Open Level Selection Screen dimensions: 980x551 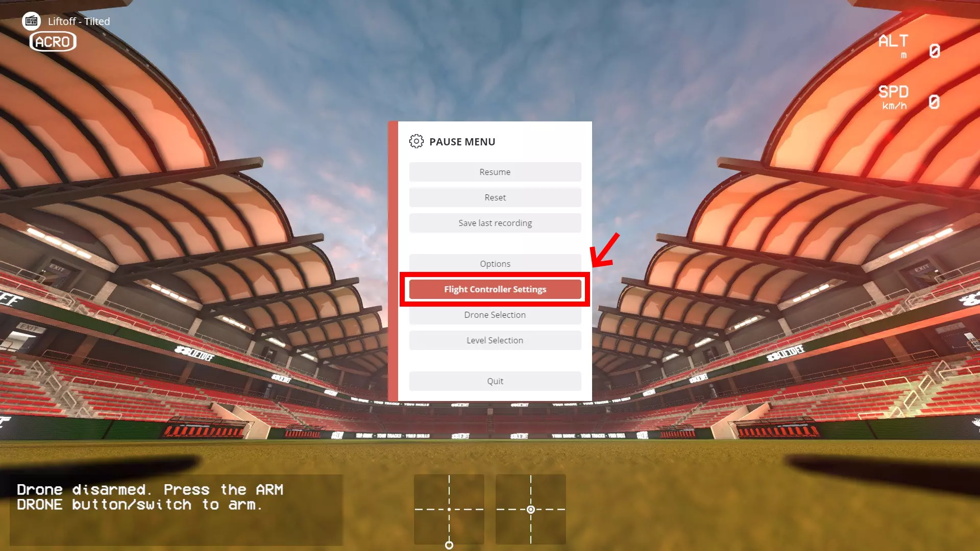click(495, 340)
